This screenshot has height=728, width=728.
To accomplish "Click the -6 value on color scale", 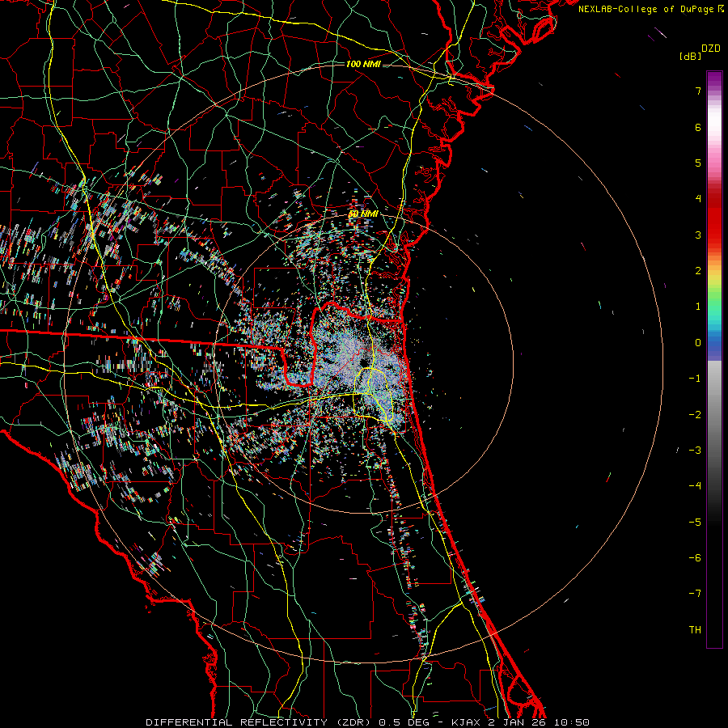I will point(695,558).
